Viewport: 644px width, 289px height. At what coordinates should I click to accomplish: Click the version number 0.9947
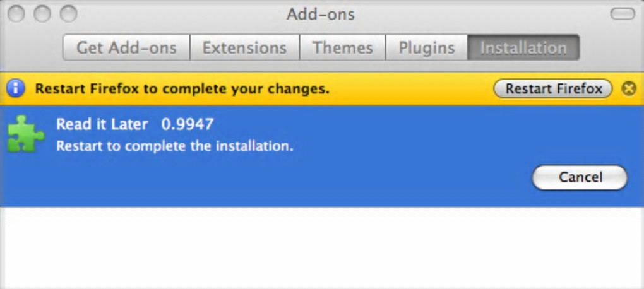[188, 124]
